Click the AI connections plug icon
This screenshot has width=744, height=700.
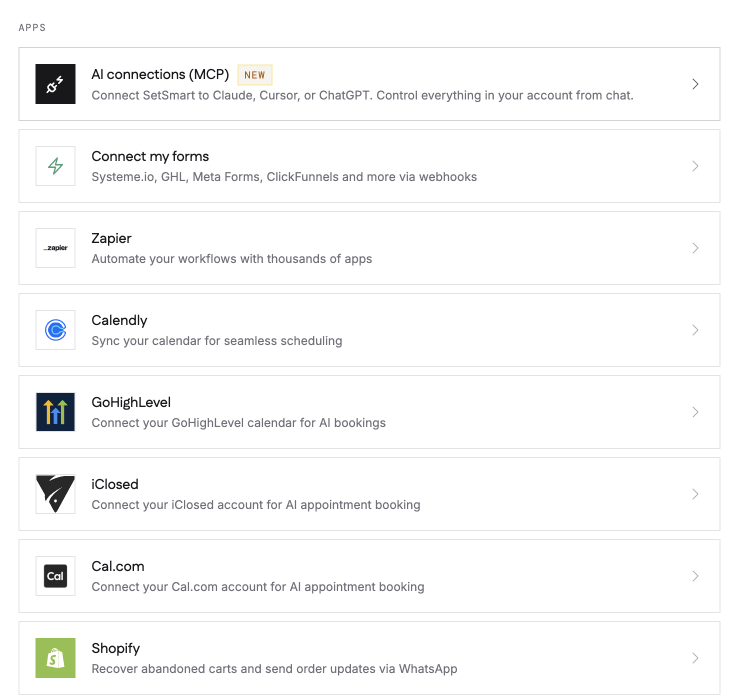coord(55,84)
